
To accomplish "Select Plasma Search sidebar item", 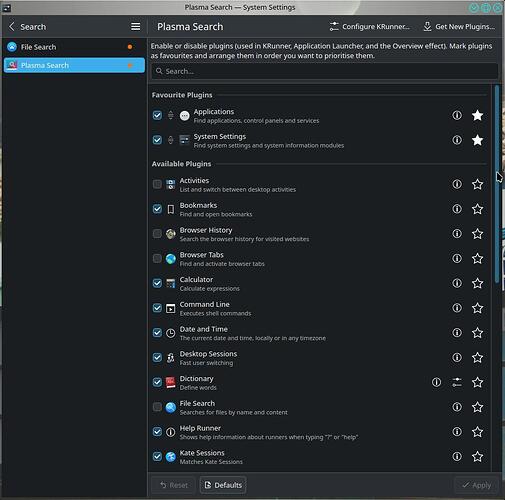I will (74, 65).
